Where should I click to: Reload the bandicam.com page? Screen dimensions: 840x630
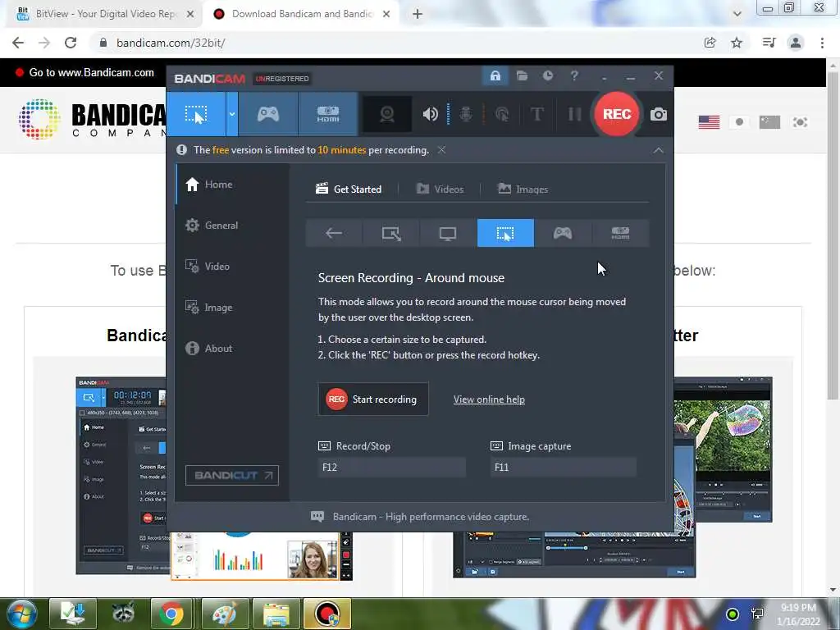[x=71, y=43]
